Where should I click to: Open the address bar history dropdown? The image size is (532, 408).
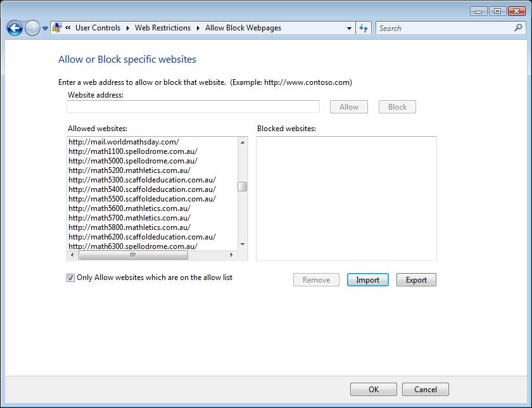pos(349,29)
